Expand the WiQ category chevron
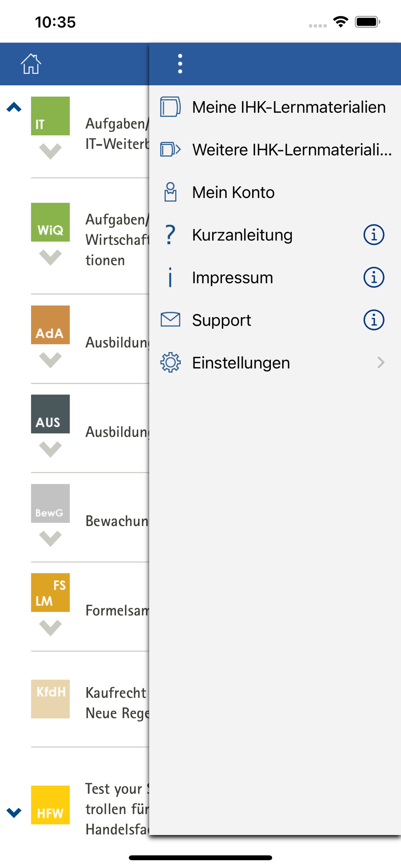 click(x=50, y=257)
